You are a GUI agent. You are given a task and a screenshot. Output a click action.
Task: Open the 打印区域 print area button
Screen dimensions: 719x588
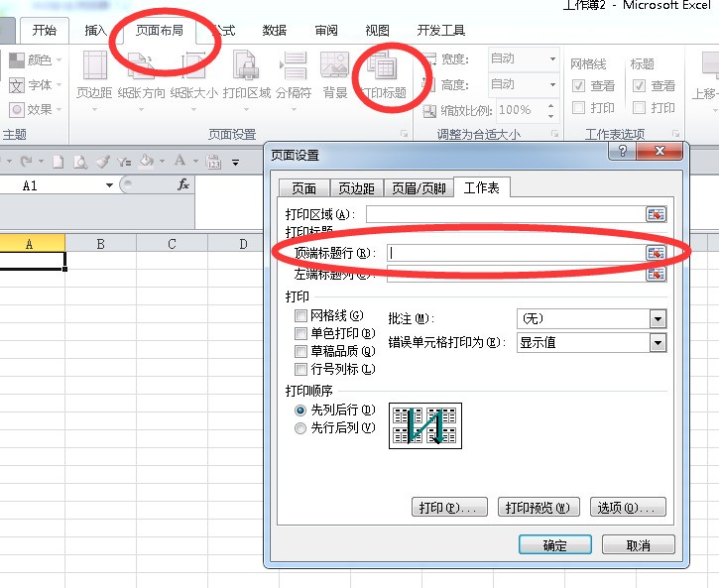point(247,80)
